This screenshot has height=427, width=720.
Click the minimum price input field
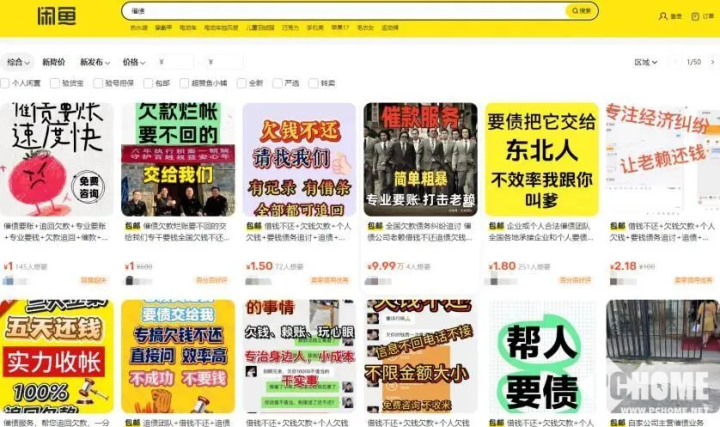(173, 62)
